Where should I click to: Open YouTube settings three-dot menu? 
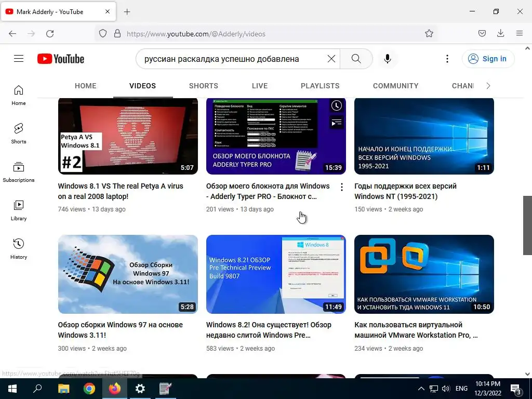click(x=447, y=59)
